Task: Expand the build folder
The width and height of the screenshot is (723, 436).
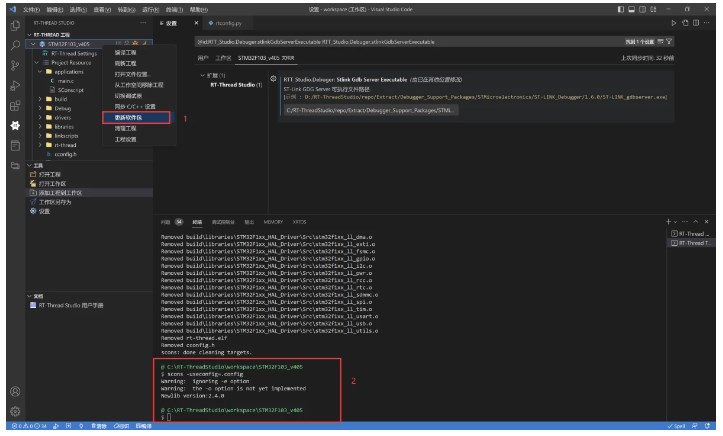Action: point(40,99)
